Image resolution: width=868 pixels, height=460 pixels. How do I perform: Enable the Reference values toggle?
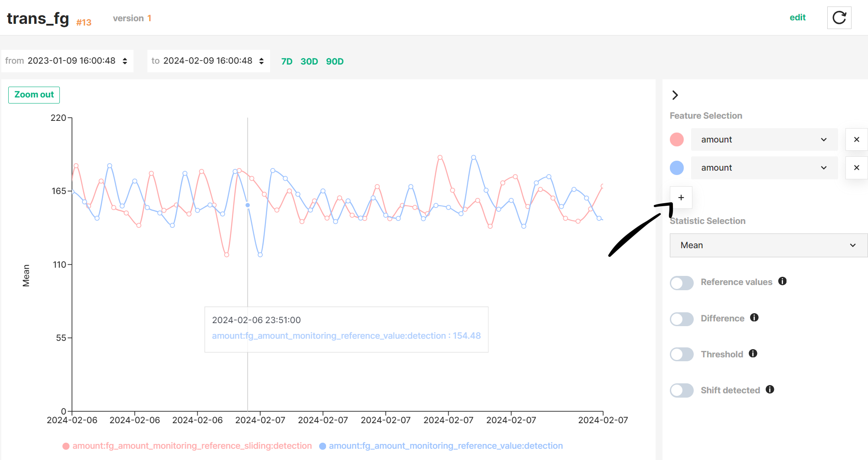pyautogui.click(x=682, y=283)
